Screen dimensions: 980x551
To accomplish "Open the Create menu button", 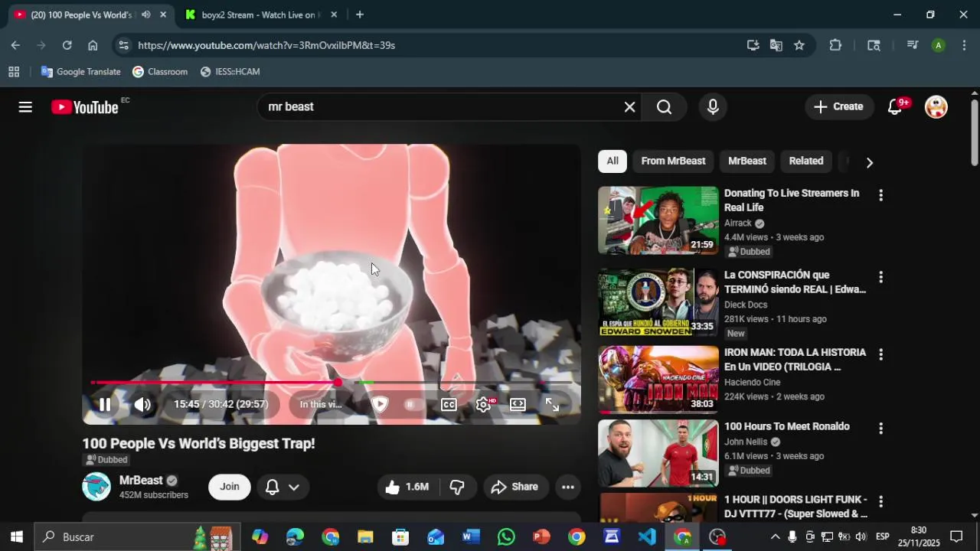I will click(x=838, y=107).
